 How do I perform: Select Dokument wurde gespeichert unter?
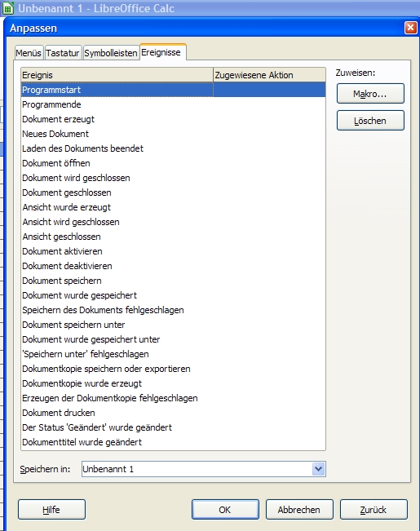pyautogui.click(x=173, y=339)
